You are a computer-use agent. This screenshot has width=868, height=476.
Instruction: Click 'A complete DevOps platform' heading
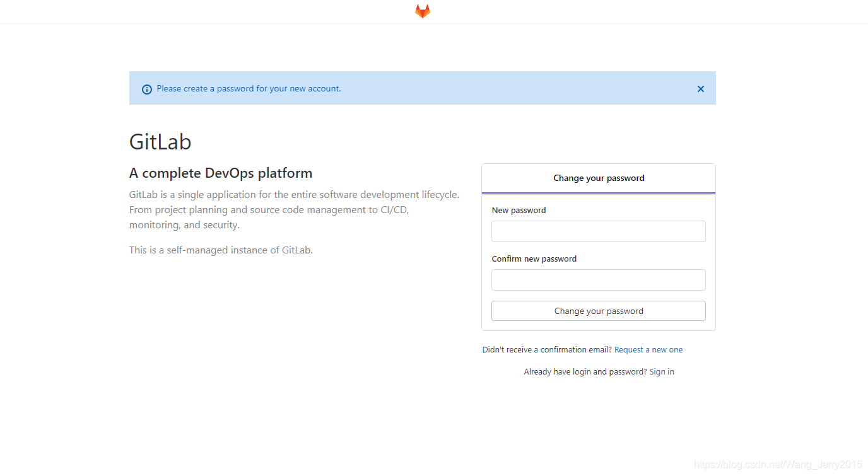[x=221, y=173]
